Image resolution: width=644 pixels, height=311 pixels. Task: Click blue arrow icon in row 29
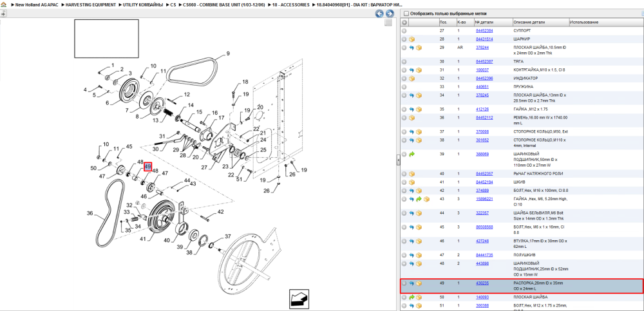(412, 48)
